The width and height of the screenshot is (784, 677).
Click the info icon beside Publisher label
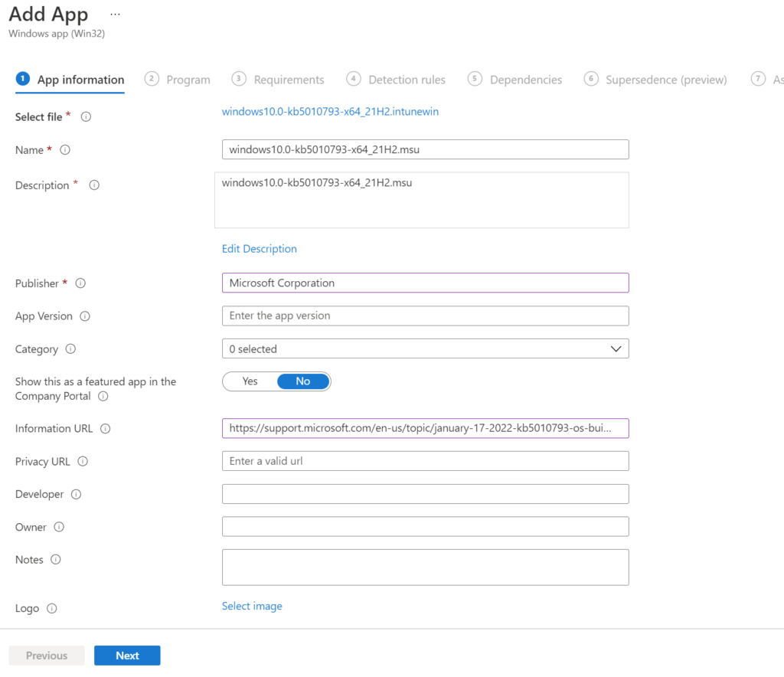80,283
